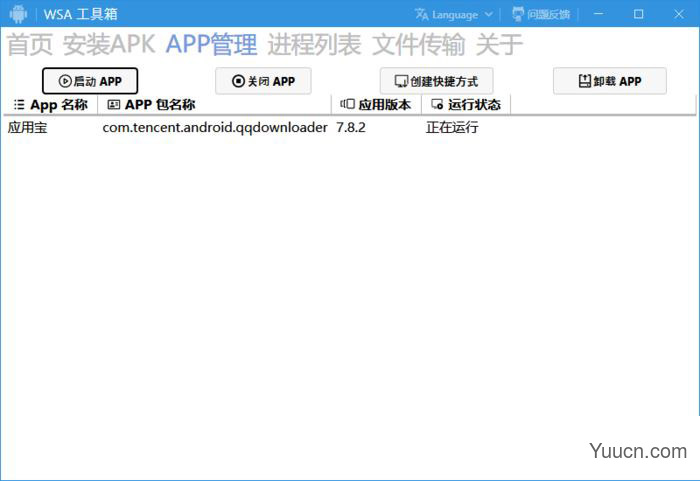The height and width of the screenshot is (481, 700).
Task: Open the 关于 tab
Action: [x=499, y=45]
